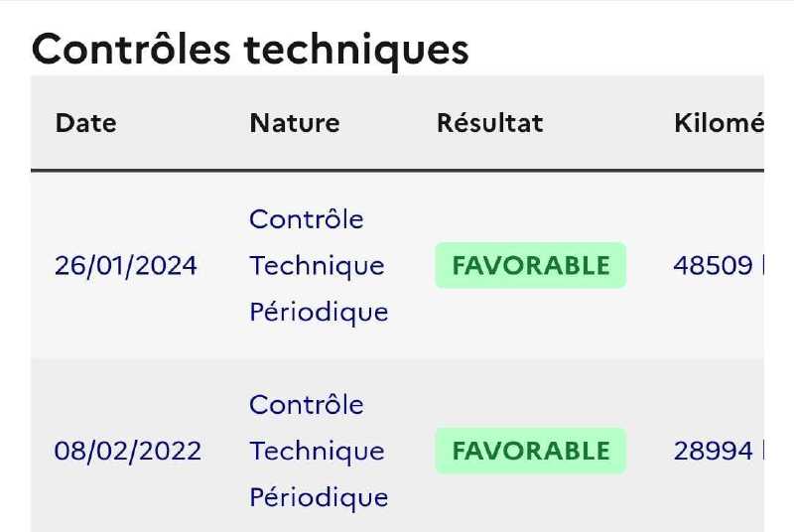Viewport: 794px width, 532px height.
Task: Select the 28994 mileage value
Action: coord(713,451)
